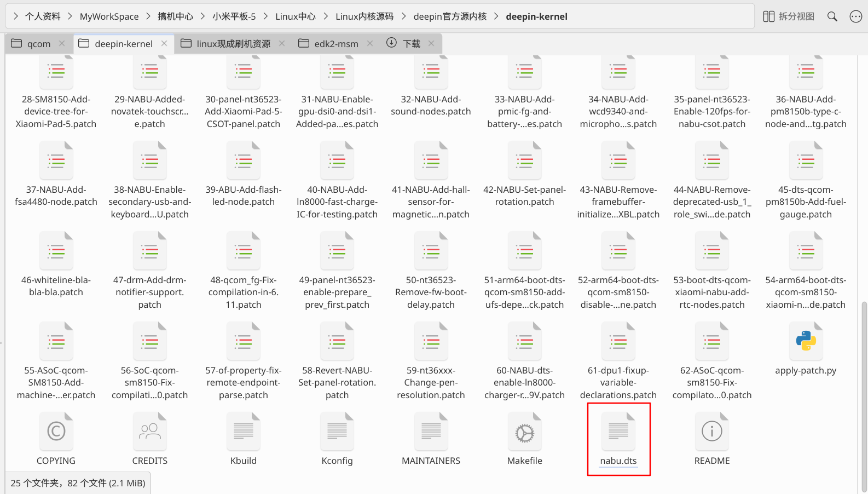Select 37-NABU-Add-fsa4480-node.patch file icon
This screenshot has height=494, width=868.
(x=56, y=160)
